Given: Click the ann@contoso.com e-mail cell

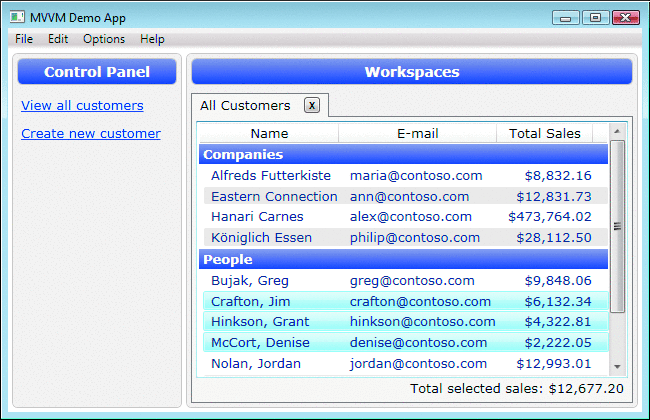Looking at the screenshot, I should 409,196.
